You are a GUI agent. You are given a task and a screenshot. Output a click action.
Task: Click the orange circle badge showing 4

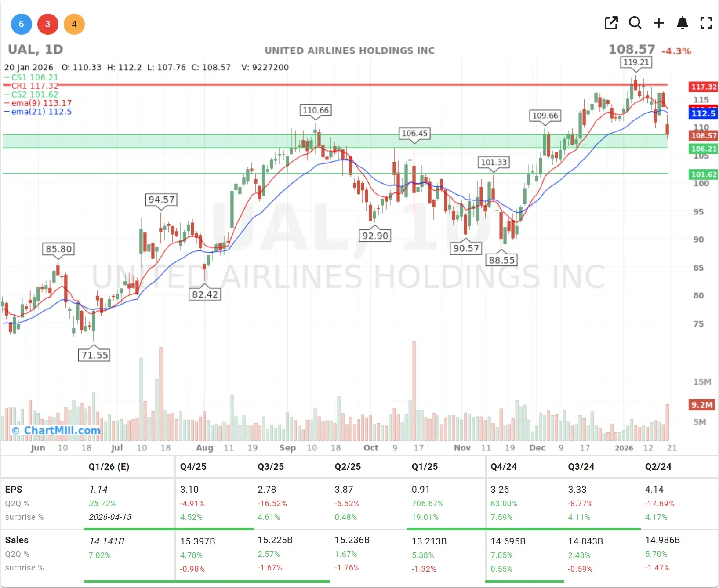[74, 24]
